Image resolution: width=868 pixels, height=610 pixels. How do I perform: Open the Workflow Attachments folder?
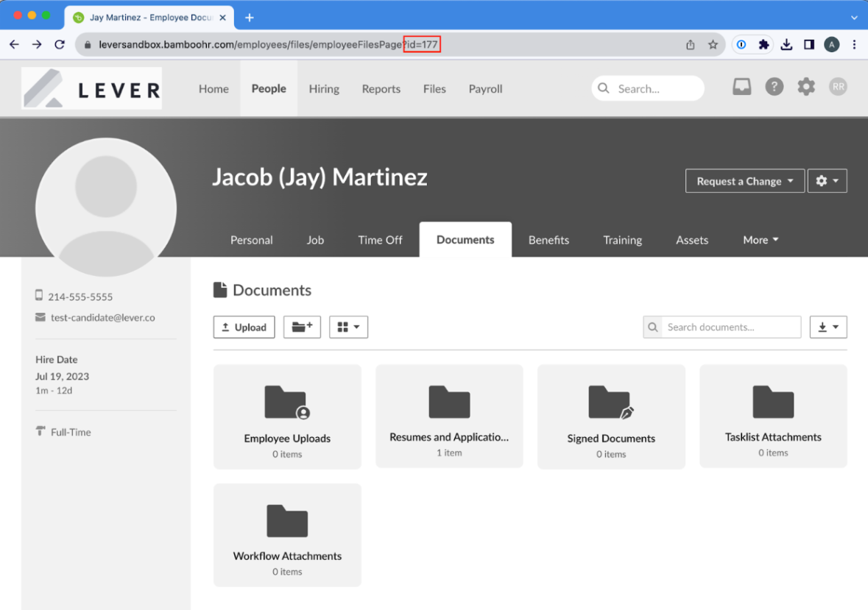[x=287, y=535]
